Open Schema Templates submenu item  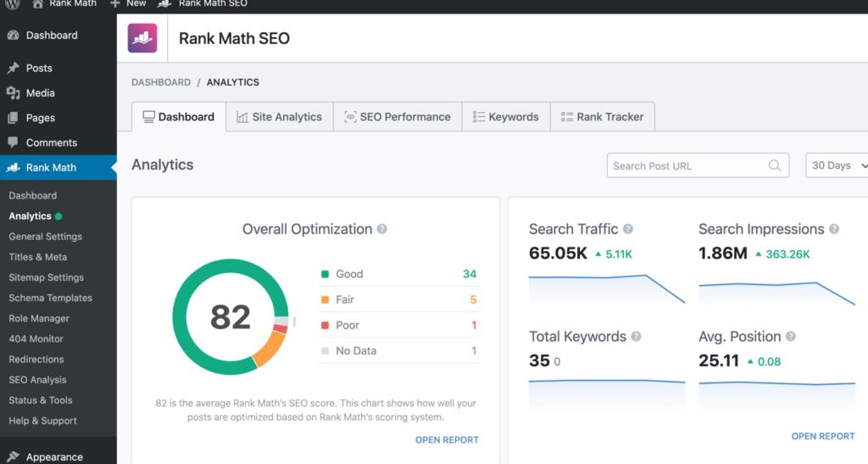[x=50, y=298]
